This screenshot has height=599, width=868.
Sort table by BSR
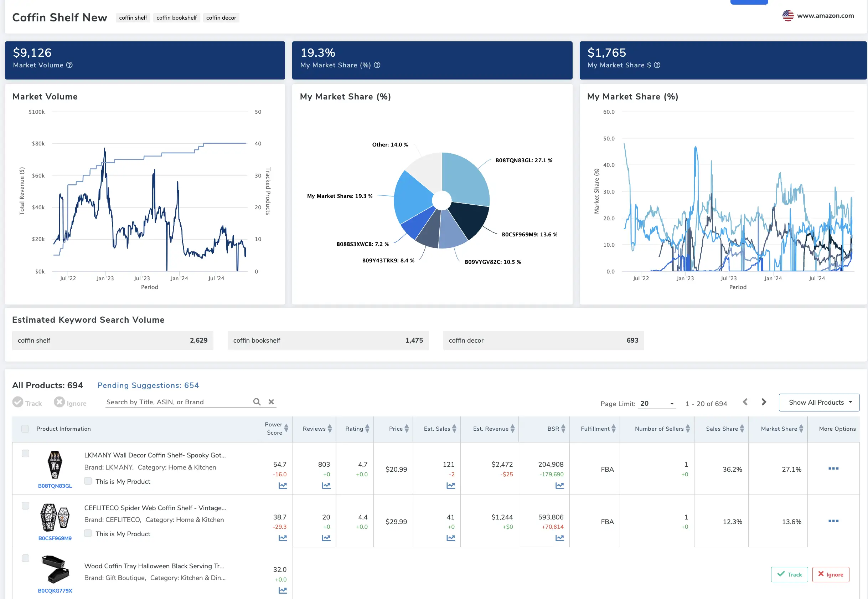tap(563, 429)
